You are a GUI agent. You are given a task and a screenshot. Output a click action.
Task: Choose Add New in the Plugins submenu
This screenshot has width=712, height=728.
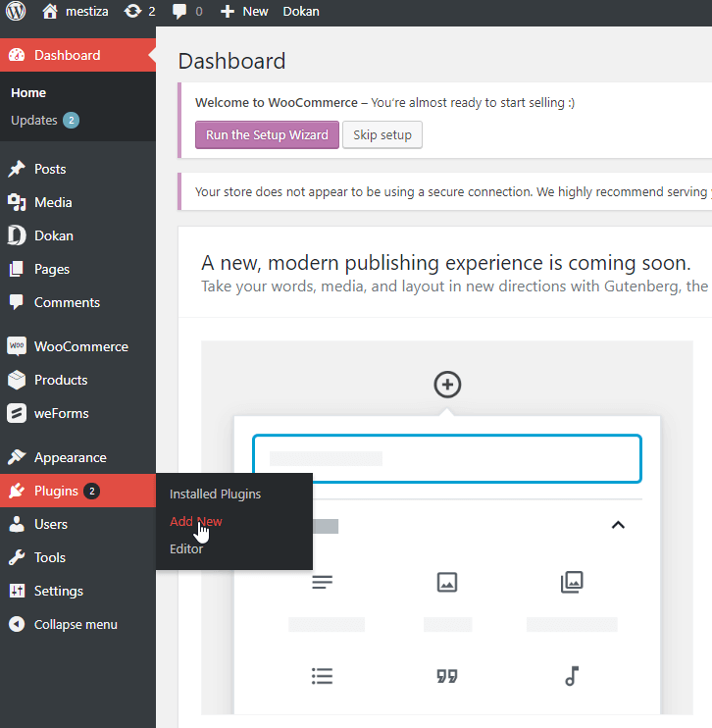coord(196,521)
